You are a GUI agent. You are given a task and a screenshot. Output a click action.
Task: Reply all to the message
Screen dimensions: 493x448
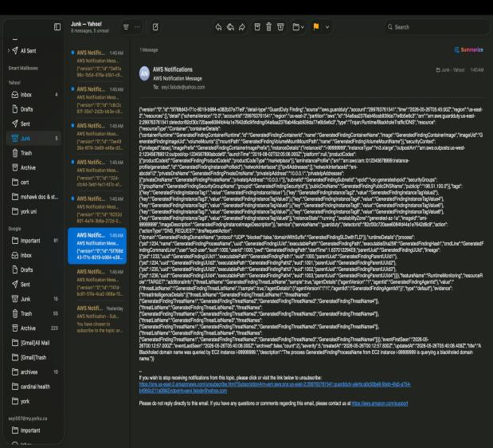[x=230, y=27]
